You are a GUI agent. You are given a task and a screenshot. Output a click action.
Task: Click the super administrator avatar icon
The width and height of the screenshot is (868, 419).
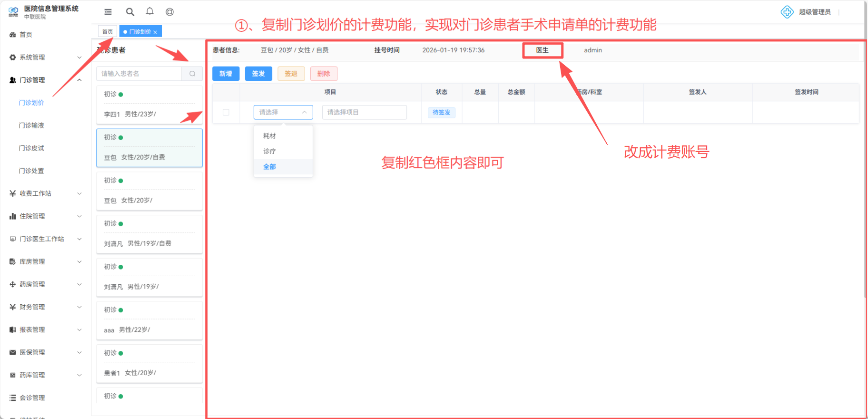tap(787, 12)
